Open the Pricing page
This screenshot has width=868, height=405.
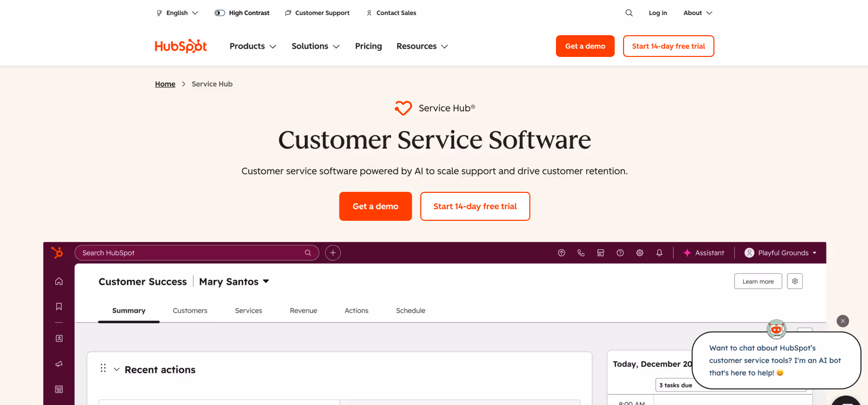368,46
